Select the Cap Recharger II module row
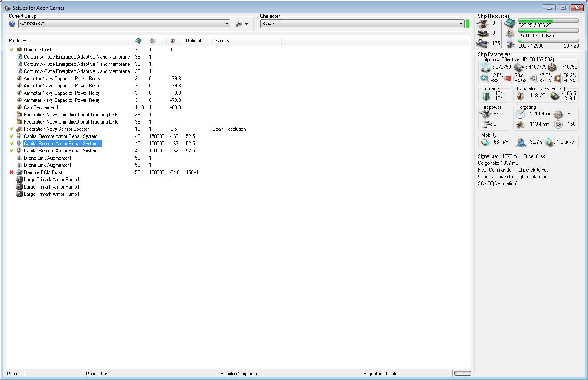Screen dimensions: 588x380 [238, 107]
